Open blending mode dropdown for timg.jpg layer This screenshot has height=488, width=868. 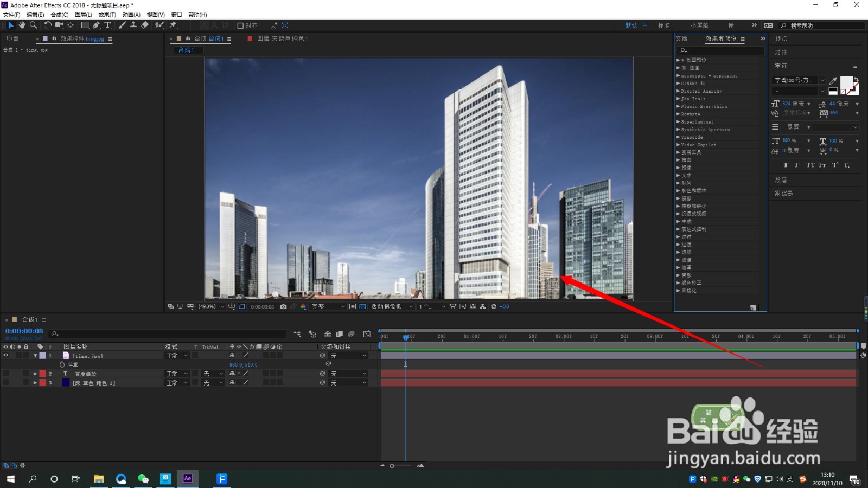click(x=177, y=356)
